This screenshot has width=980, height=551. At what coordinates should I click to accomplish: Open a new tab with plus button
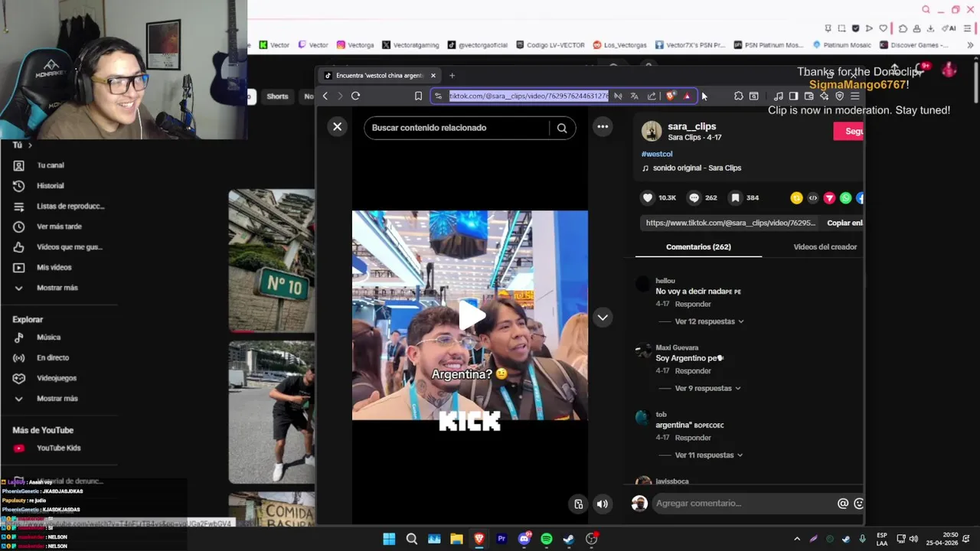452,75
